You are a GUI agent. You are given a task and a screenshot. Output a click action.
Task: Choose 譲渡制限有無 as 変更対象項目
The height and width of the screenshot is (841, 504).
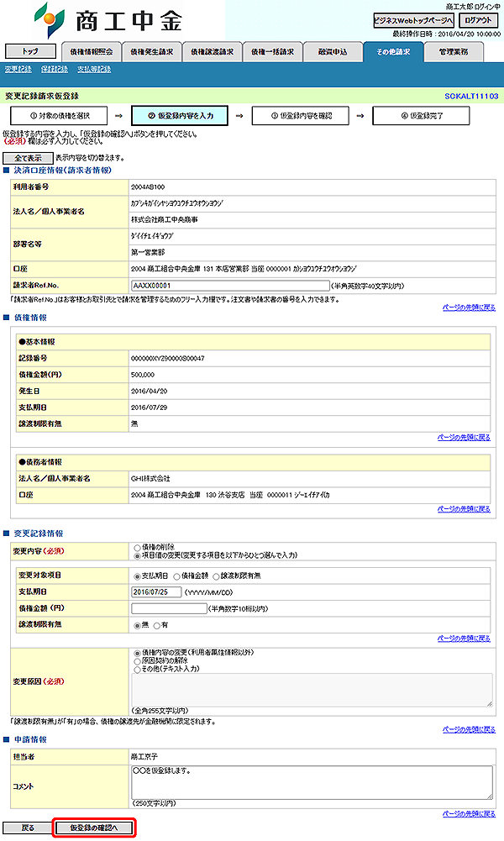click(216, 576)
